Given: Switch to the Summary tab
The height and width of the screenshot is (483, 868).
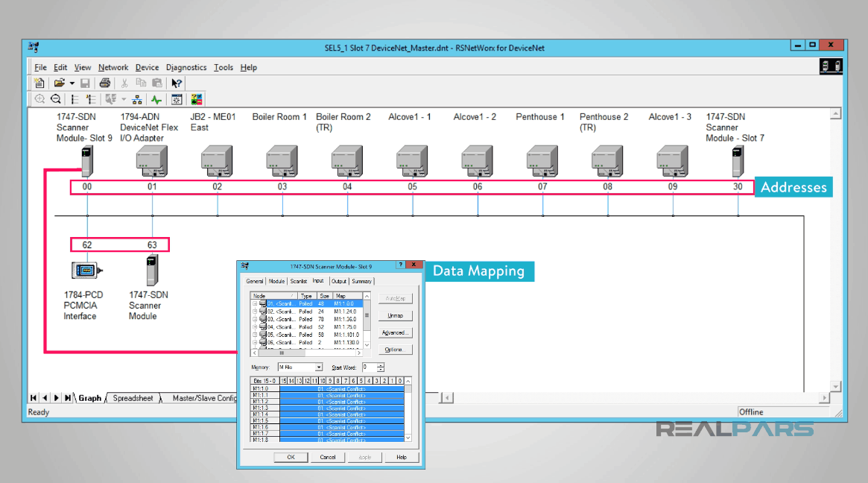Looking at the screenshot, I should click(x=361, y=282).
